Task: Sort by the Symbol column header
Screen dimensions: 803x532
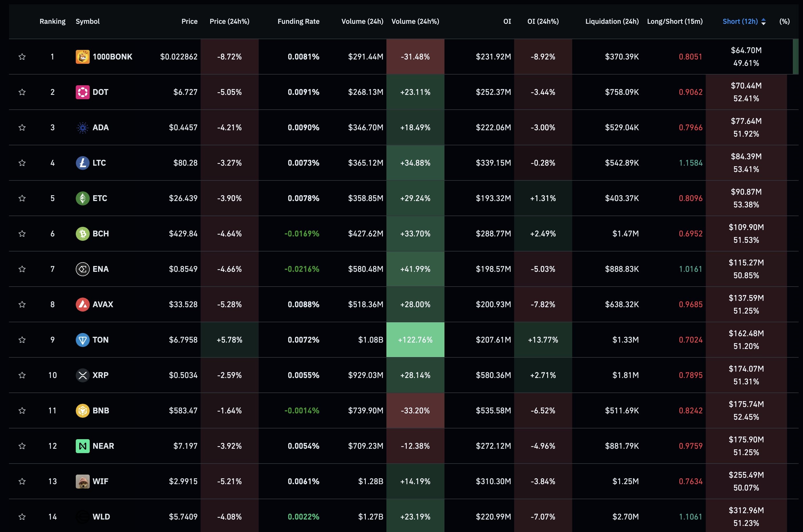Action: click(88, 21)
